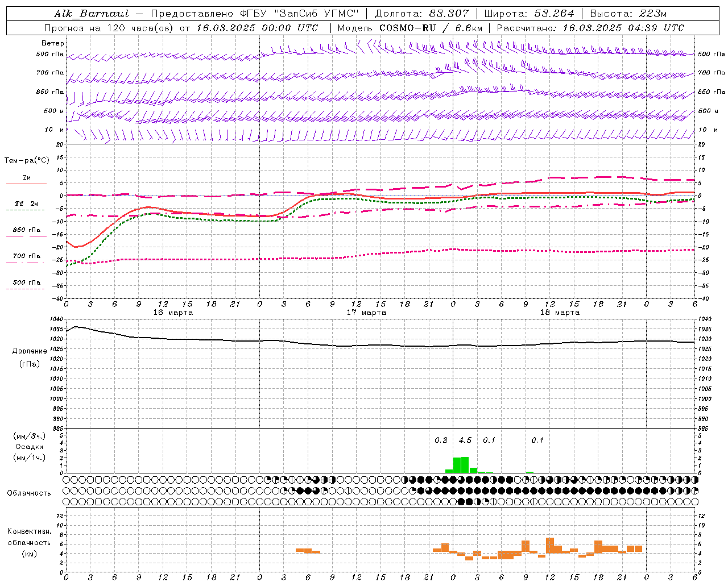The image size is (728, 582).
Task: Click the (мм/3ч.) unit label
Action: [30, 436]
